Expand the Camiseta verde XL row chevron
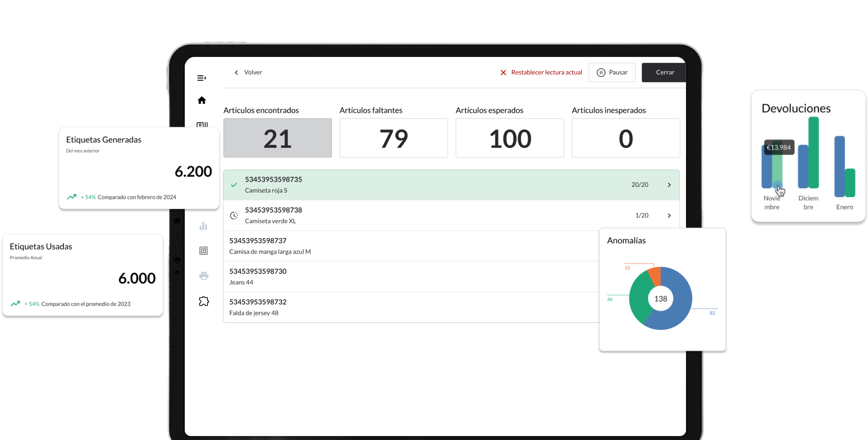The height and width of the screenshot is (440, 868). pyautogui.click(x=669, y=215)
